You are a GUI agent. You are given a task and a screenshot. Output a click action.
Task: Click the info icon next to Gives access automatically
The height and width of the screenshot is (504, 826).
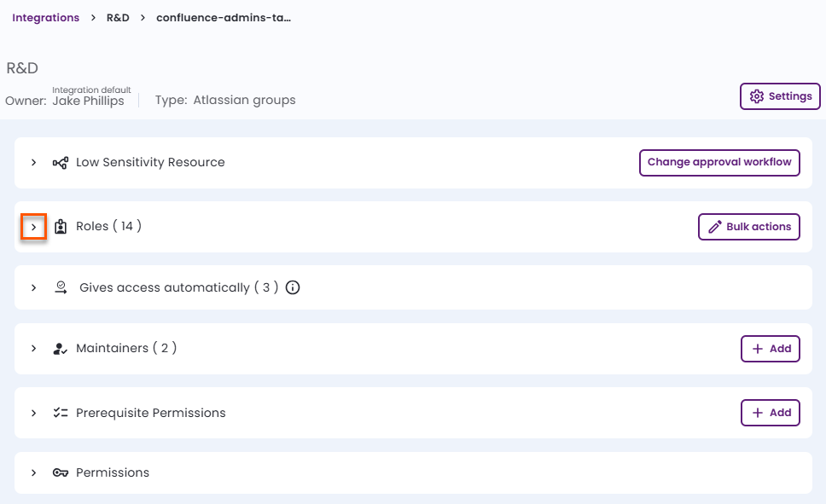tap(293, 287)
